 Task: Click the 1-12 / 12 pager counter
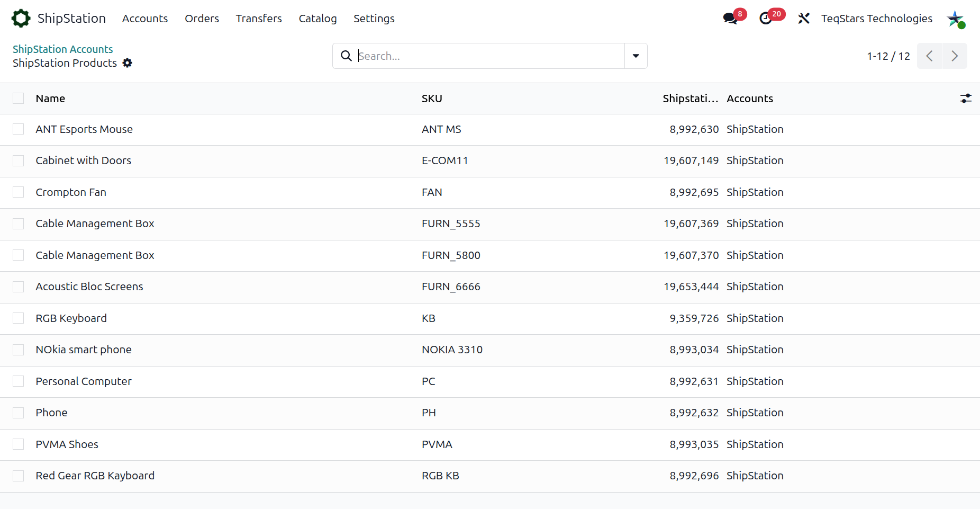tap(888, 56)
